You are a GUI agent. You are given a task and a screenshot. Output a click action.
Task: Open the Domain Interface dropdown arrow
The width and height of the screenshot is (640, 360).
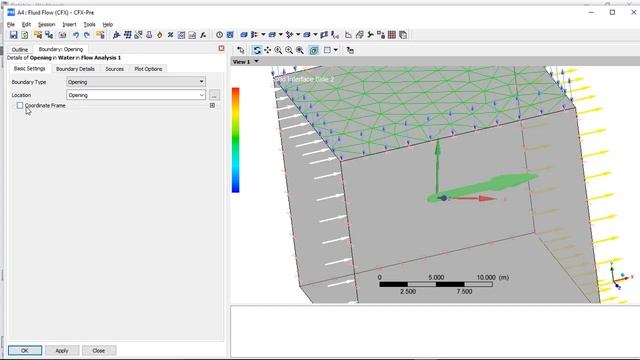[x=315, y=35]
